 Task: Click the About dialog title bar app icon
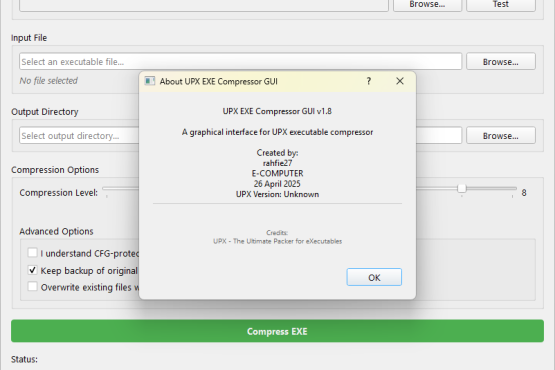[150, 81]
